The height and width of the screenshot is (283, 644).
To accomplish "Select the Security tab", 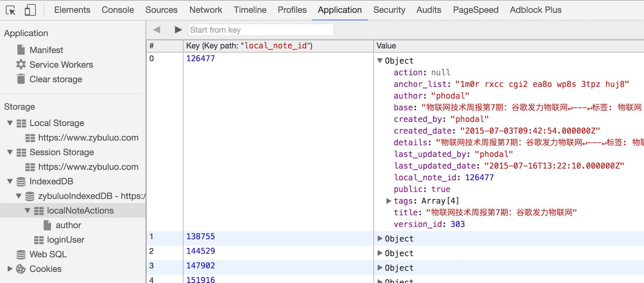I will click(x=389, y=10).
